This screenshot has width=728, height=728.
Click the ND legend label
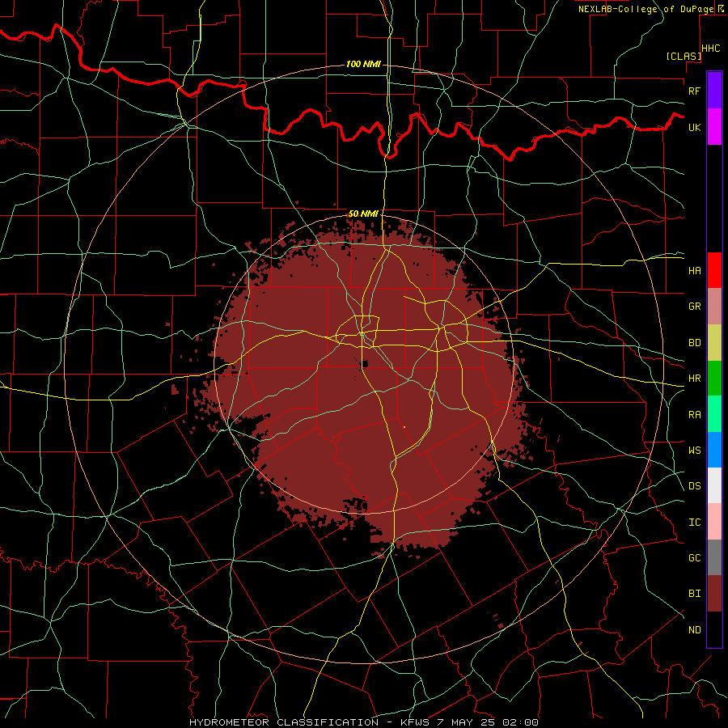[695, 630]
